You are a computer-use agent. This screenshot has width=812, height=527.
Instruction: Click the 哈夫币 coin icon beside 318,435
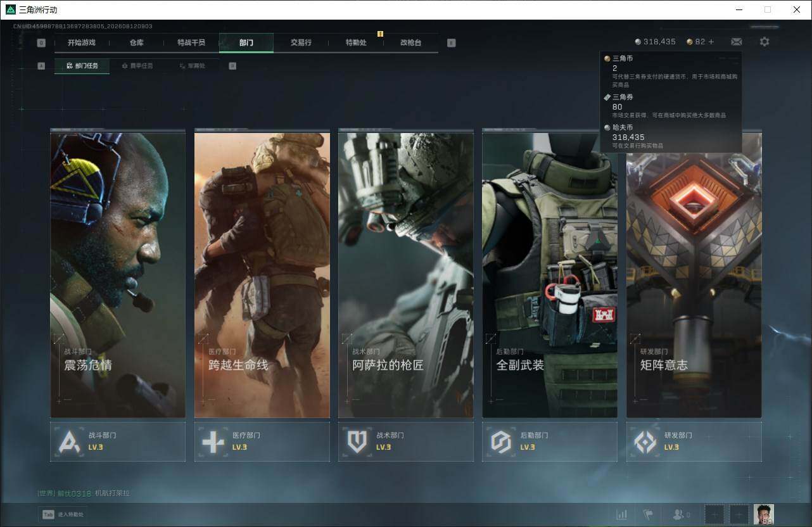(638, 42)
